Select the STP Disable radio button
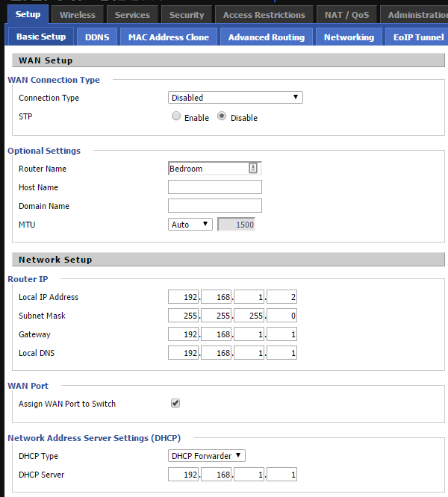Viewport: 448px width, 497px height. 222,116
